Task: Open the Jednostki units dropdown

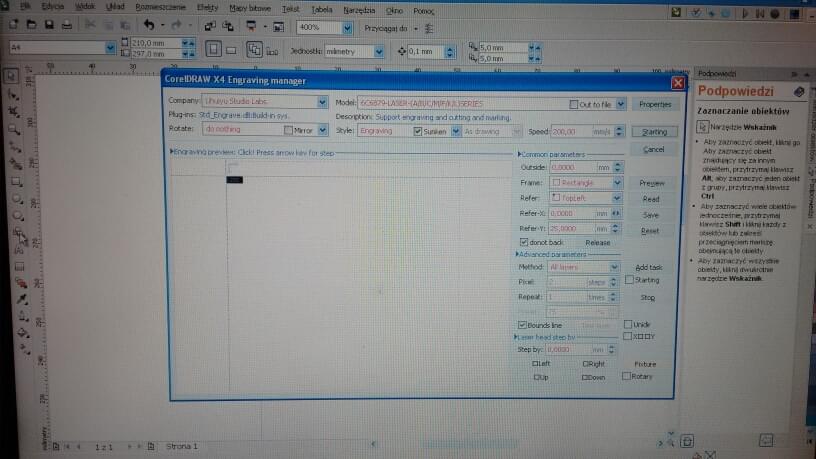Action: (x=379, y=52)
